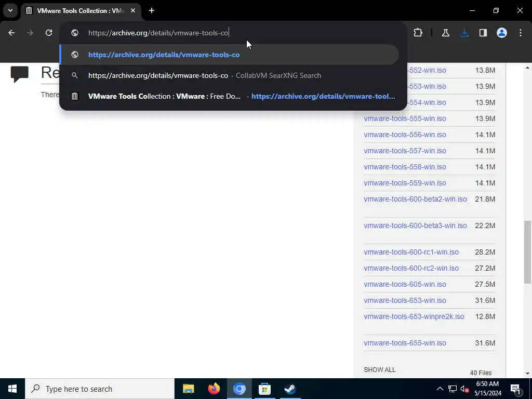The image size is (532, 399).
Task: Select the VMware Tools Collection tab
Action: [81, 10]
